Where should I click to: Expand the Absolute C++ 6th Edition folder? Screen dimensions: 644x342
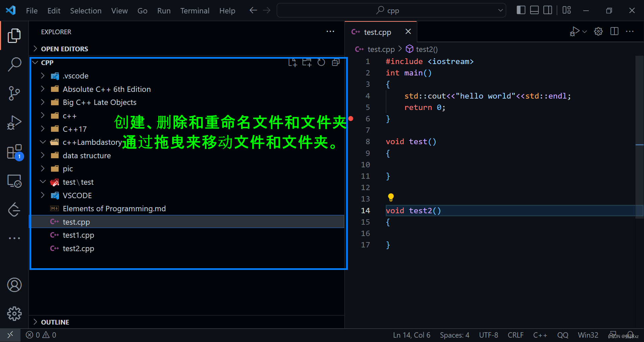43,89
